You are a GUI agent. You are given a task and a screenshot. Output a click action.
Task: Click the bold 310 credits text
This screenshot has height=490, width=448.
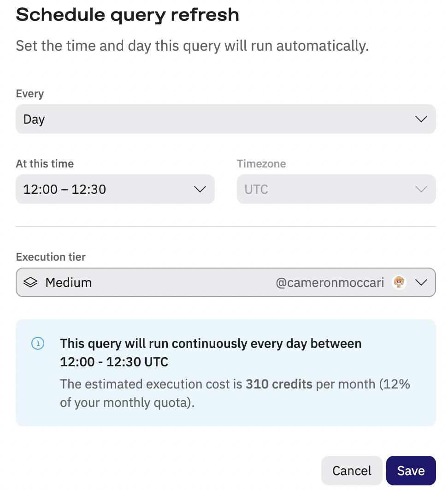click(279, 384)
